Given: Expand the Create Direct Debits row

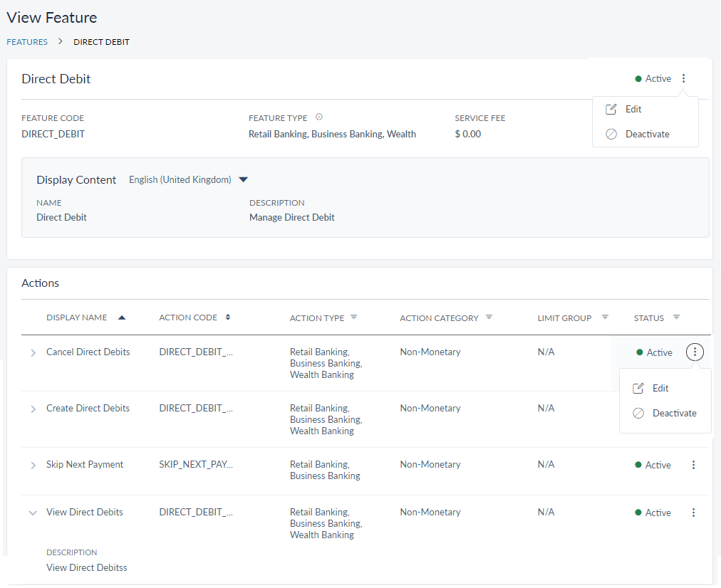Looking at the screenshot, I should pos(33,409).
